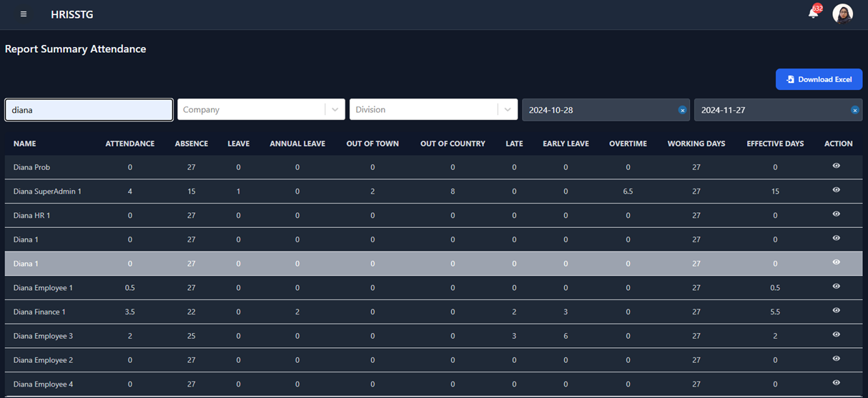Image resolution: width=868 pixels, height=398 pixels.
Task: Click the OUT OF COUNTRY column header
Action: pos(453,144)
